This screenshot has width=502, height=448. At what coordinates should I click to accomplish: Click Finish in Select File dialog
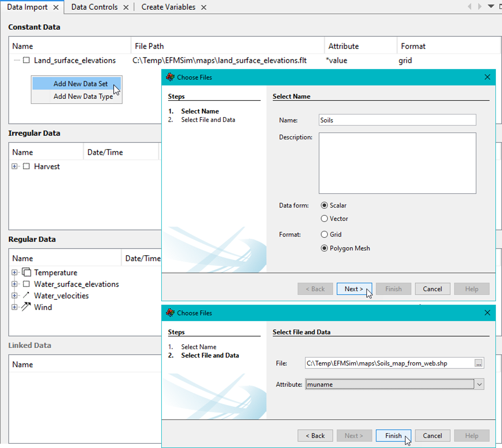tap(393, 435)
